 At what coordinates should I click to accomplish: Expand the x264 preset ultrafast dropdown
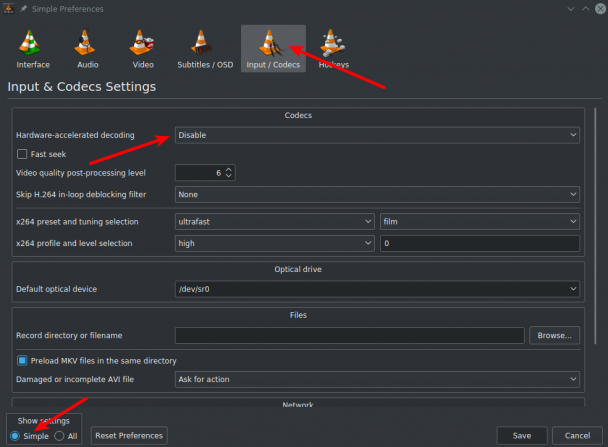coord(275,221)
